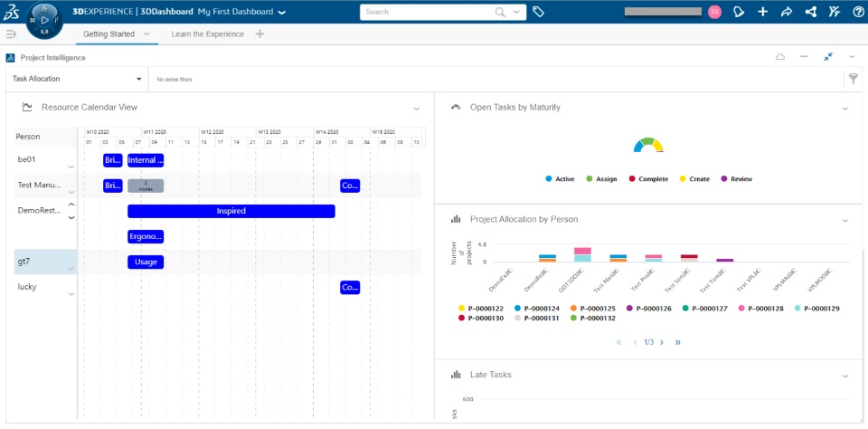Click the filter funnel icon
Viewport: 868px width, 429px height.
853,79
